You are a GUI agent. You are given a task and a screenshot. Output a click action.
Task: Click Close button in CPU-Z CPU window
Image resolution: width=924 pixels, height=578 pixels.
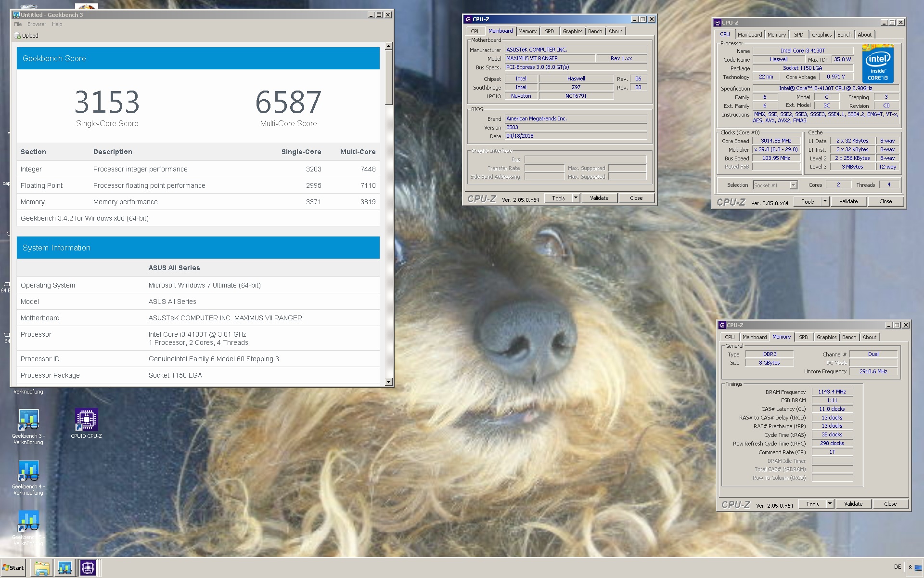click(x=885, y=201)
